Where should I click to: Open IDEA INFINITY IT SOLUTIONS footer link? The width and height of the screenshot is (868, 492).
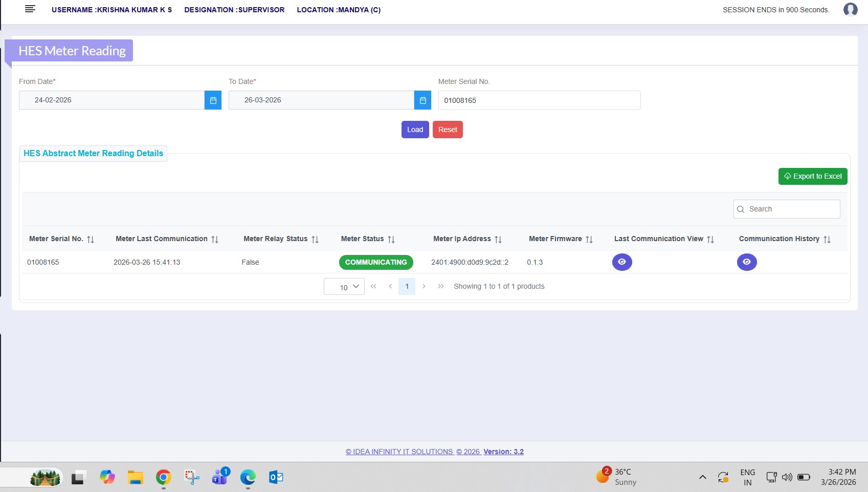(399, 452)
